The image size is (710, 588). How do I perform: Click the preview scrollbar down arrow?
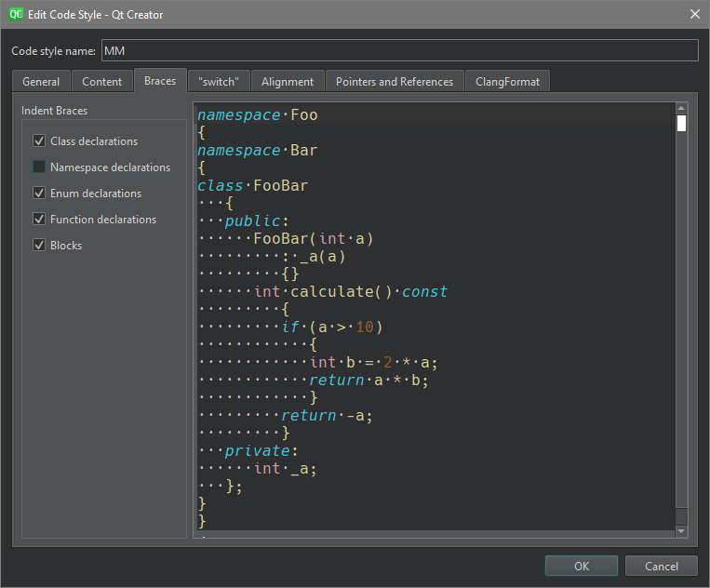681,531
